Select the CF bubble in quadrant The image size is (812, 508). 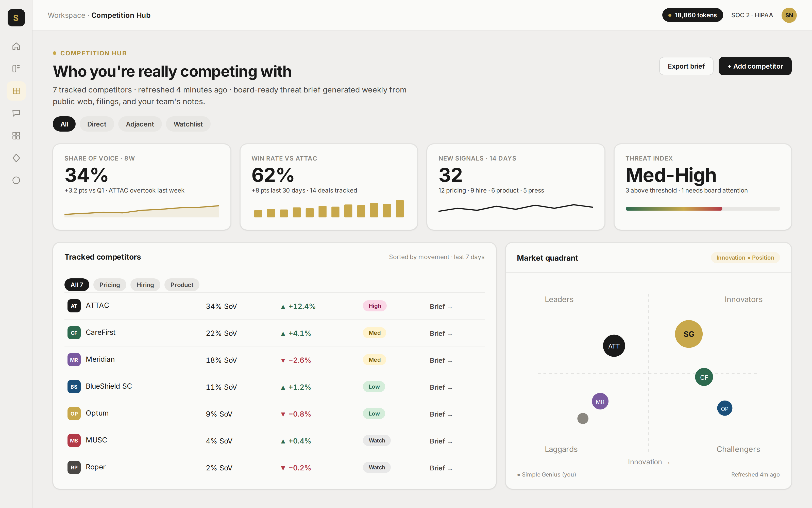point(704,377)
